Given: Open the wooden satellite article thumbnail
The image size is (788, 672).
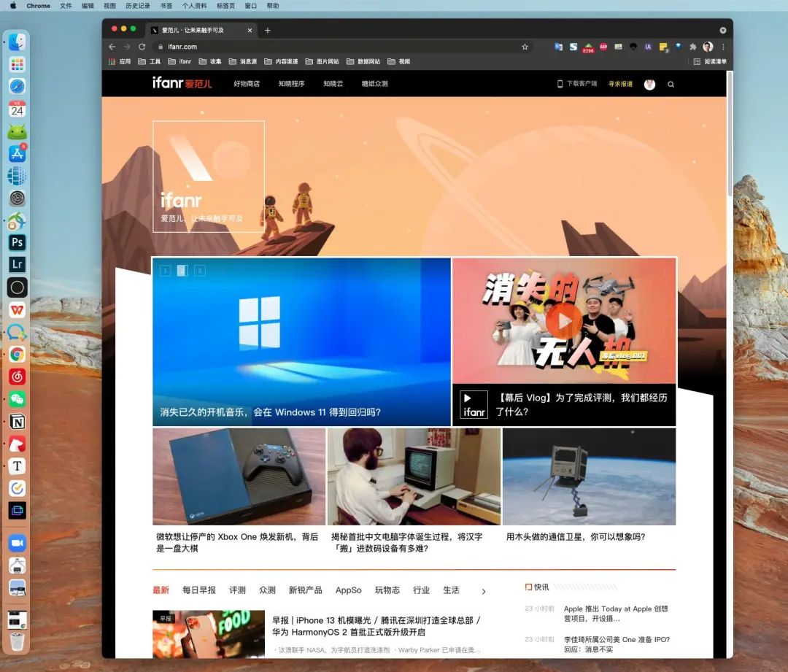Looking at the screenshot, I should (x=589, y=476).
